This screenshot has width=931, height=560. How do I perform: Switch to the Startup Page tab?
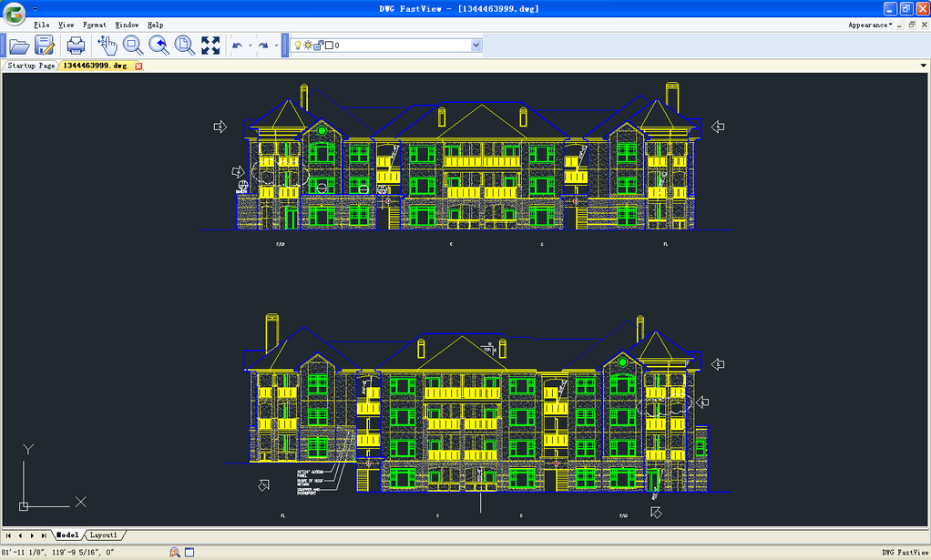tap(31, 66)
